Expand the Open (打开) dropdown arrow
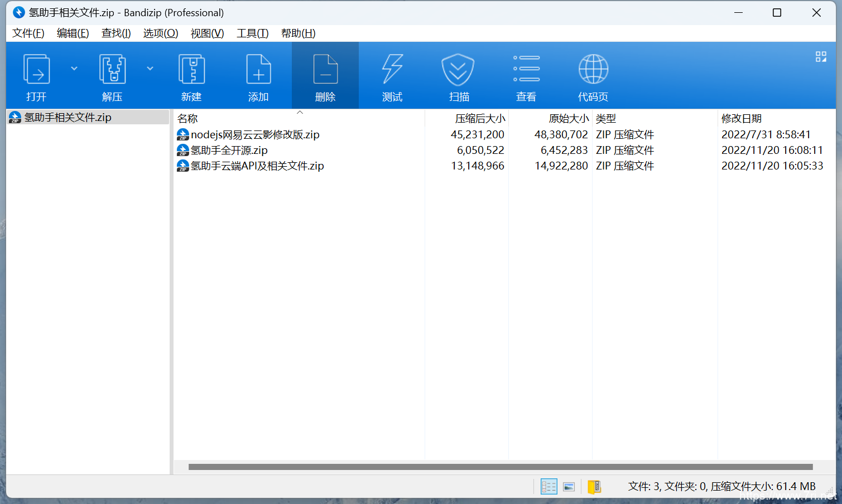The image size is (842, 504). [74, 69]
